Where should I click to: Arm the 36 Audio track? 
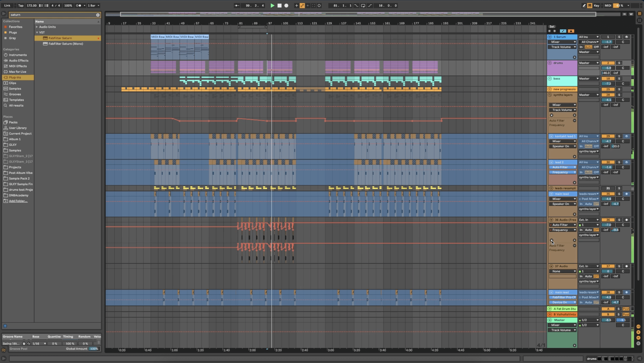(x=626, y=220)
